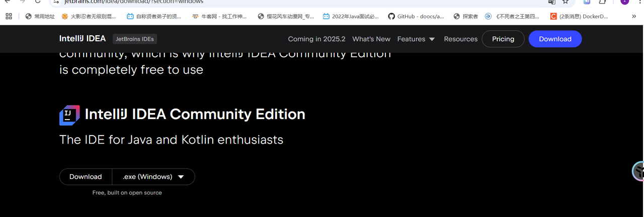Click the blue Download button in header
This screenshot has width=644, height=217.
[555, 39]
